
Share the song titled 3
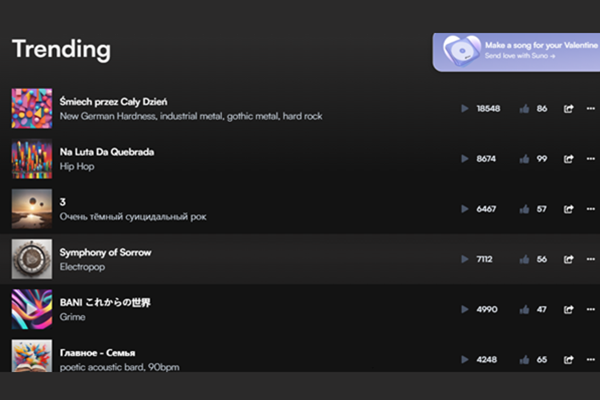[x=569, y=209]
